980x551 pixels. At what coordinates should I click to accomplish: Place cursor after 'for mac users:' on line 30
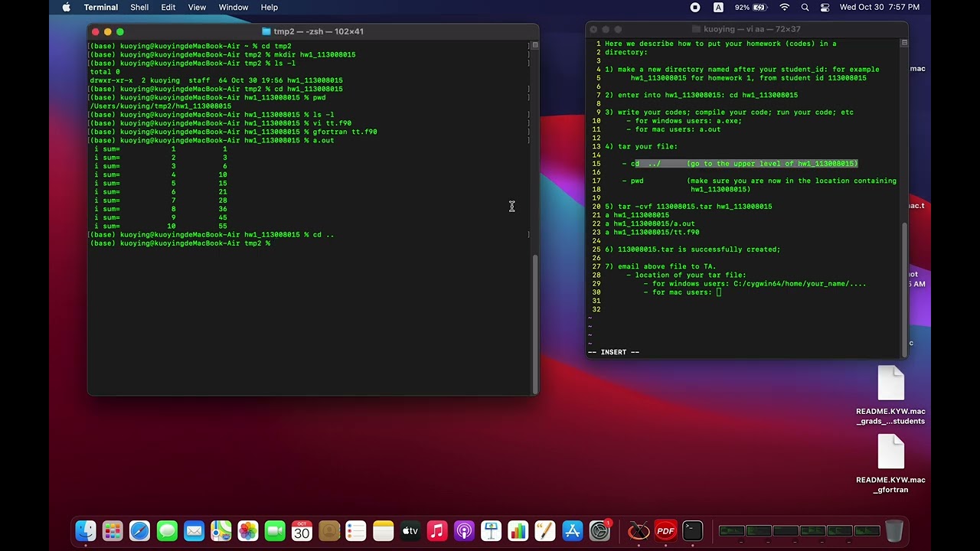pos(719,292)
